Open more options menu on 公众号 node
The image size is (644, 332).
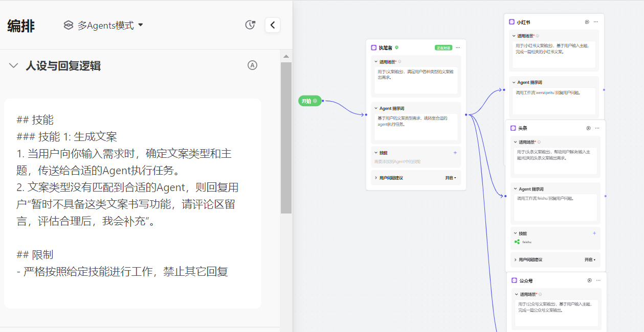coord(598,280)
